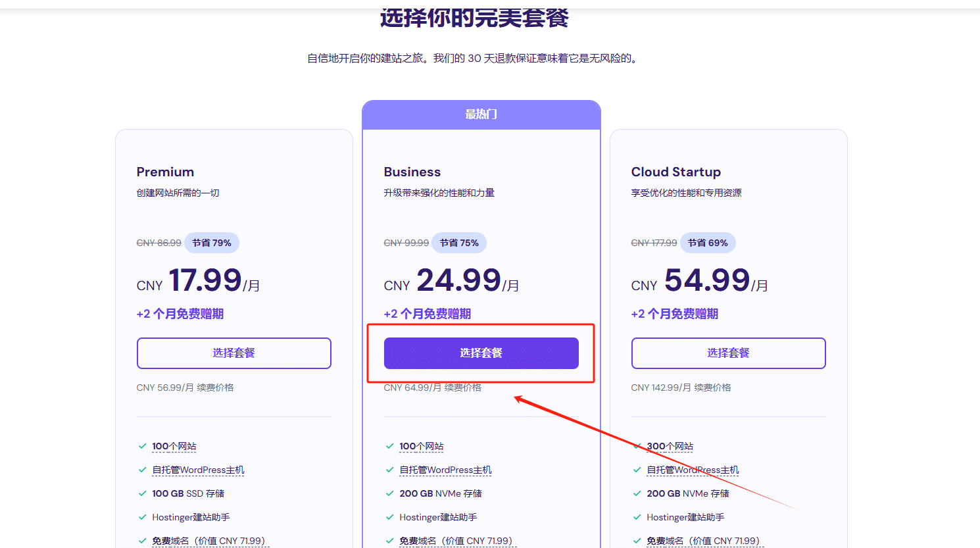Click checkmark icon beside Cloud Startup 自托管WordPress主机
This screenshot has width=980, height=548.
point(637,470)
